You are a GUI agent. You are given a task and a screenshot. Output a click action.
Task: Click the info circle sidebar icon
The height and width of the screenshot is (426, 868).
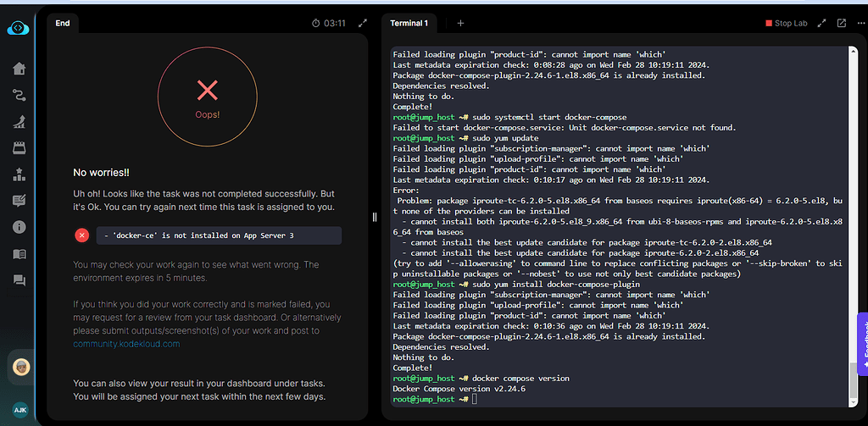pos(18,227)
